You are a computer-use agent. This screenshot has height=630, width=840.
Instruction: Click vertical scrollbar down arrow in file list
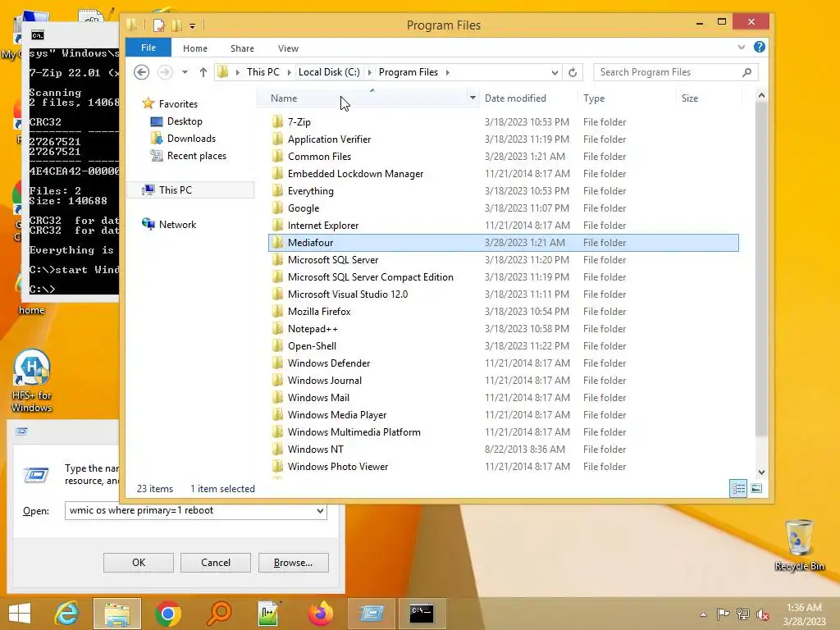761,472
